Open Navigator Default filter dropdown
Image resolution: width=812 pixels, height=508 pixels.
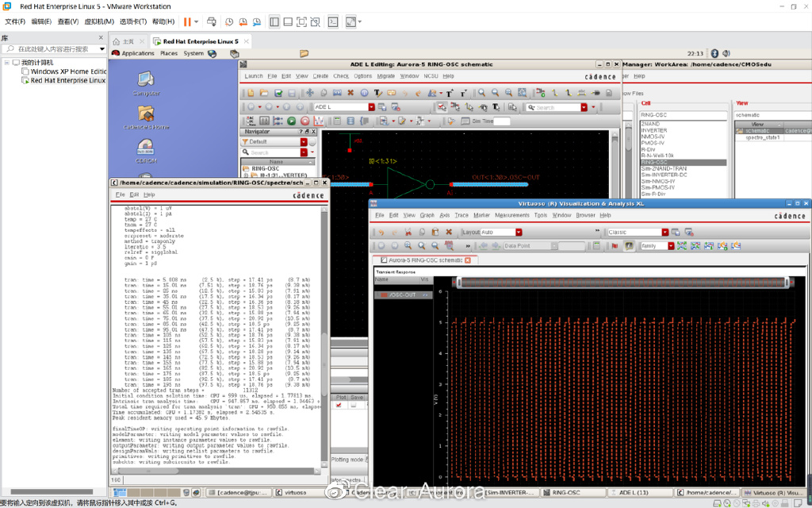[304, 142]
